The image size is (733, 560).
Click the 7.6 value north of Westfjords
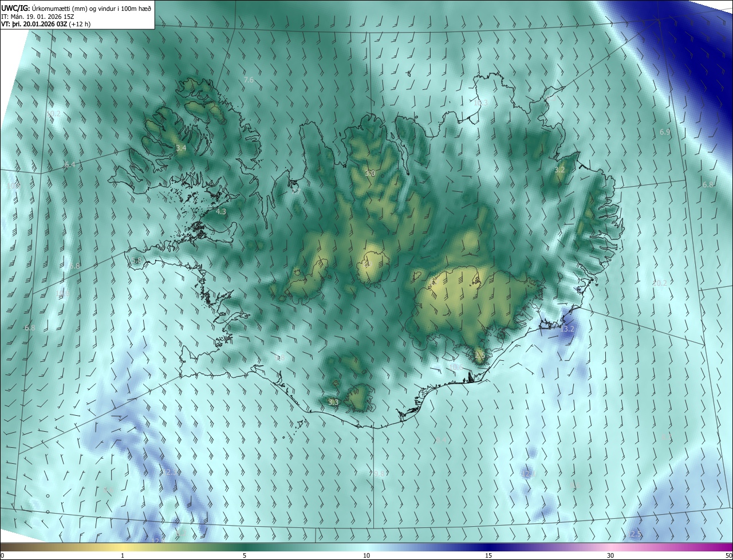(249, 80)
